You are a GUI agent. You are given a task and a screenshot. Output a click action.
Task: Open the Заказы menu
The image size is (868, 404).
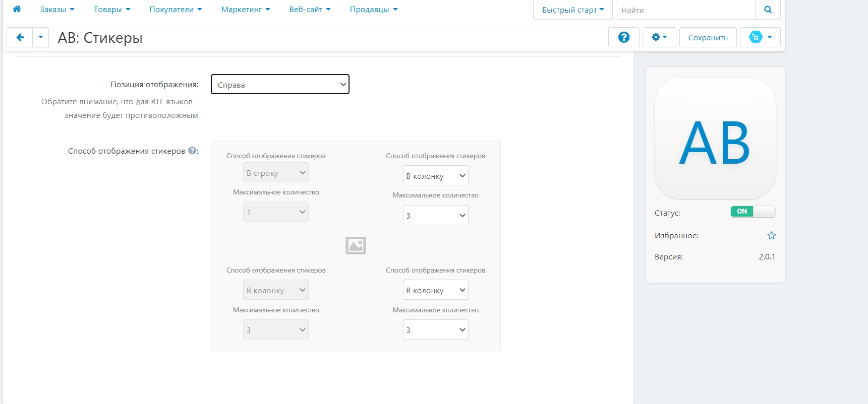click(57, 10)
